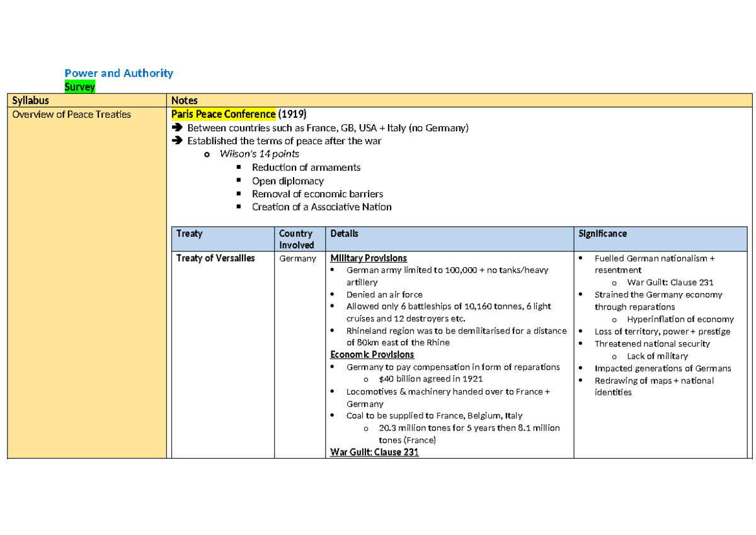Click the 'Lack of military' sub-bullet

[657, 356]
